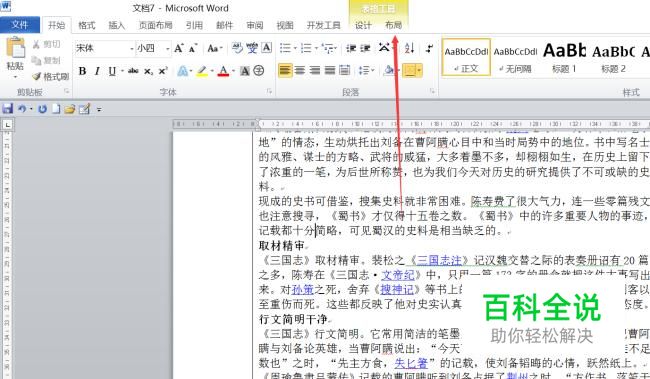Image resolution: width=650 pixels, height=379 pixels.
Task: Switch to the Table Tools Layout (布局) tab
Action: coord(393,25)
